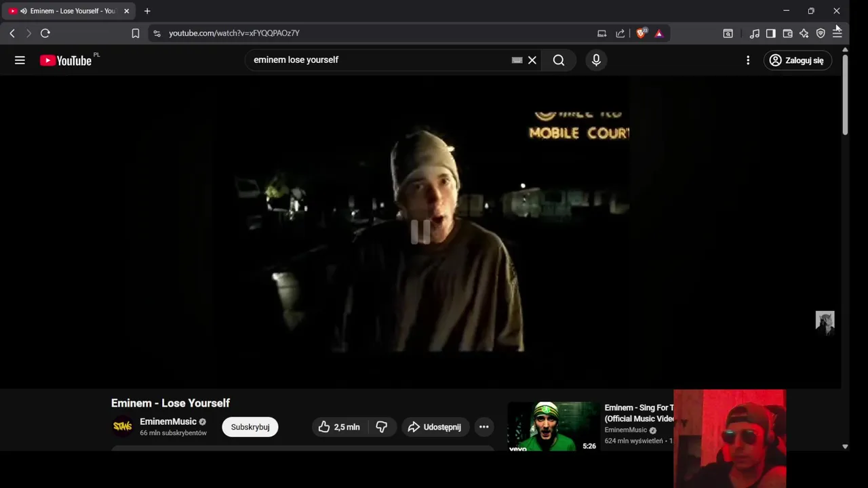The height and width of the screenshot is (488, 868).
Task: Click Udostępnij share button
Action: coord(435,427)
